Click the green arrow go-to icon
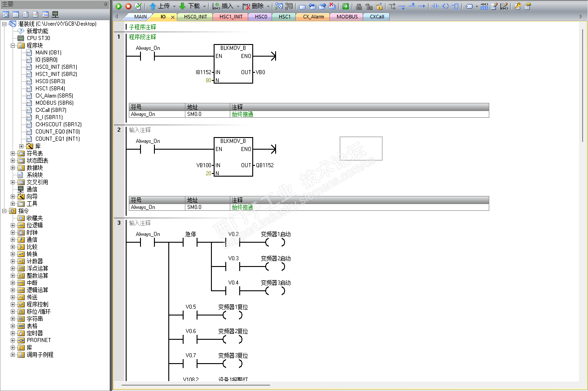 point(345,6)
